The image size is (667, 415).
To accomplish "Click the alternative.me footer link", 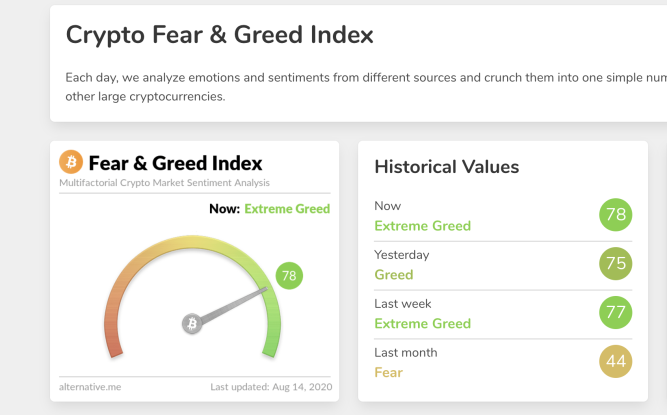I will click(90, 387).
